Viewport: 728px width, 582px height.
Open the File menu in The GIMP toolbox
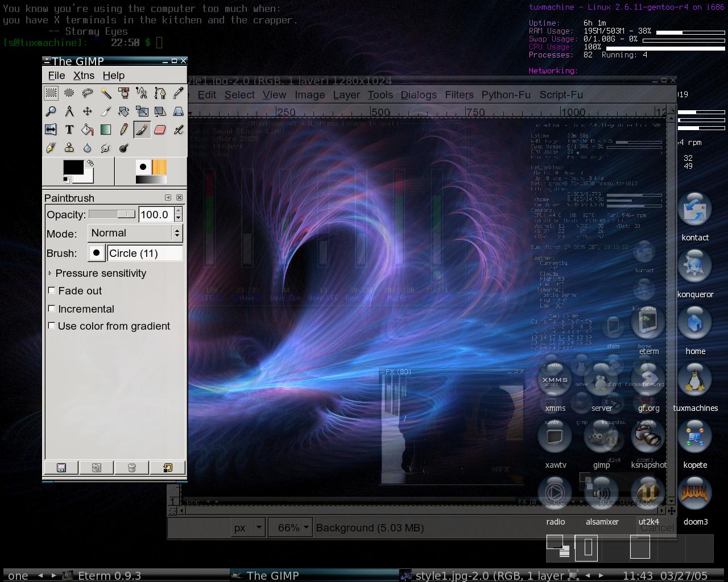(x=56, y=76)
